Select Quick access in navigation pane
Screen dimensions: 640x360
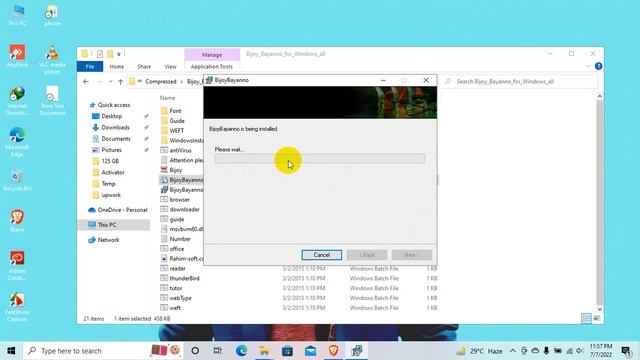114,105
